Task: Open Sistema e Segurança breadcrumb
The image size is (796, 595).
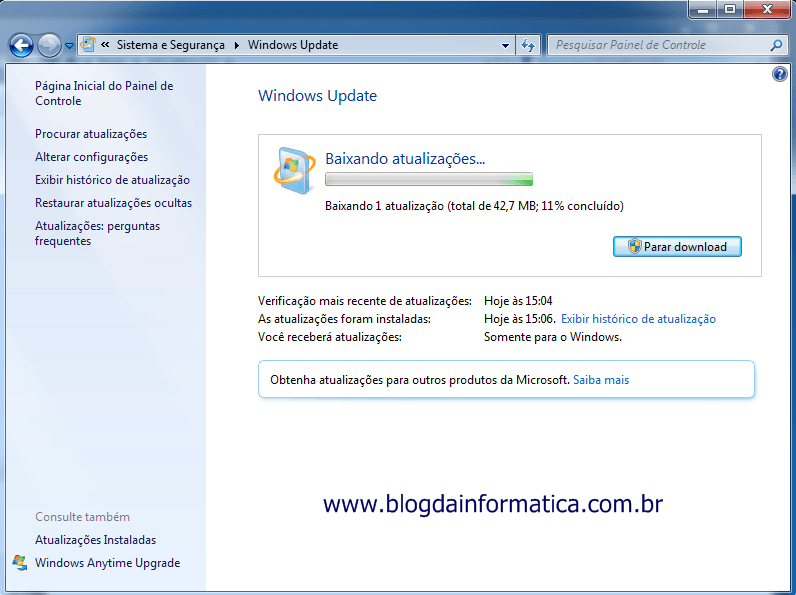Action: coord(171,45)
